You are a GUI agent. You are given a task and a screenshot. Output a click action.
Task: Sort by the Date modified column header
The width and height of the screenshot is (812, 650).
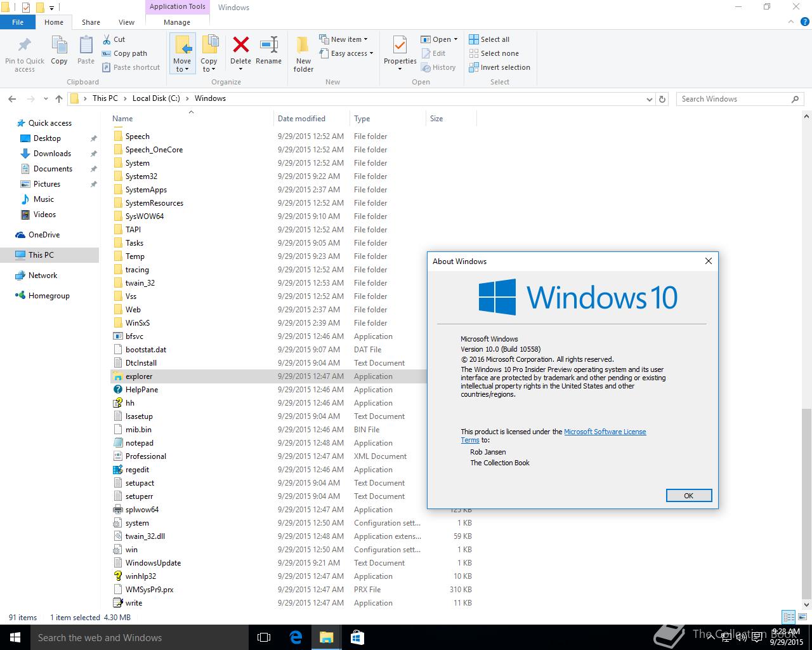coord(311,119)
